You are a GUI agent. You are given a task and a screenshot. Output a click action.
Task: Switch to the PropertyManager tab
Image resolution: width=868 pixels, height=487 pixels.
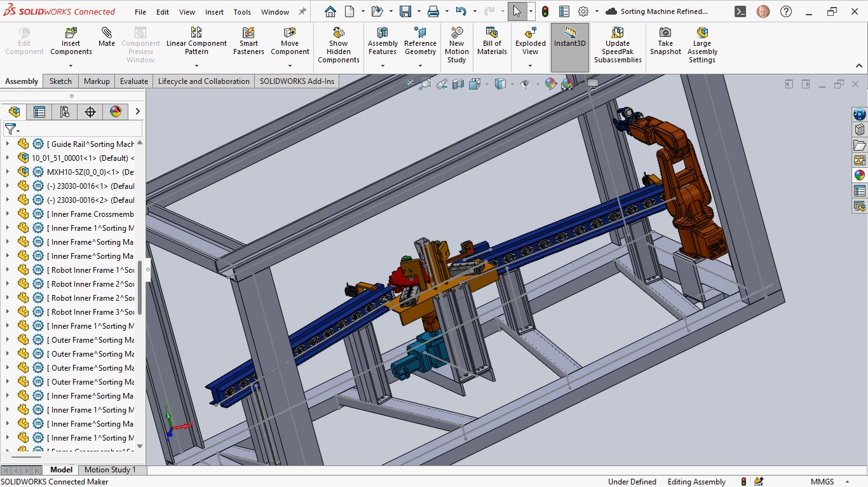[x=39, y=112]
